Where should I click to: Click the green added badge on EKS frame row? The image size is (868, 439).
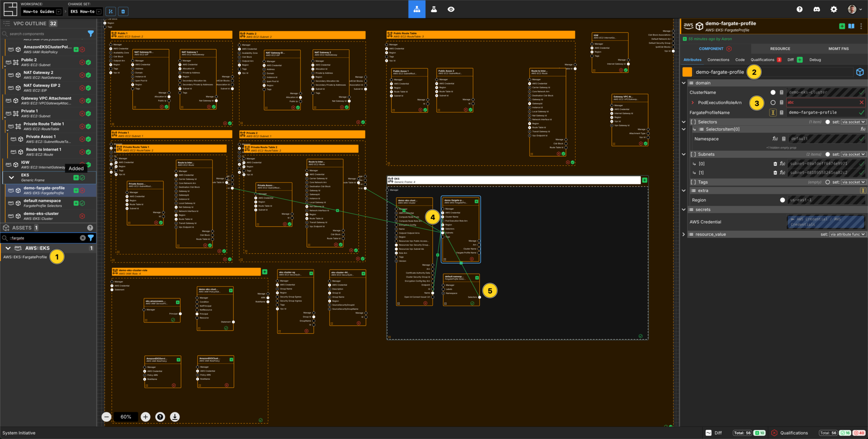tap(76, 177)
